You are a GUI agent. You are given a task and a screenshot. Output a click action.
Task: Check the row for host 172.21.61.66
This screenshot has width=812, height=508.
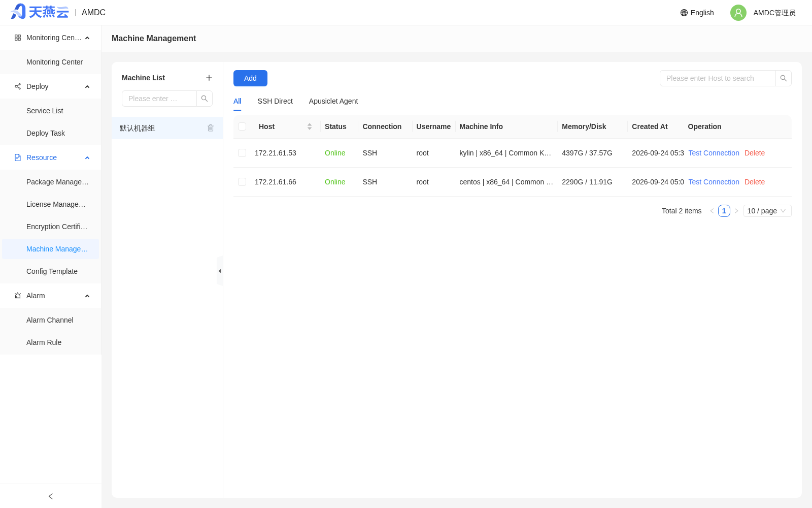[242, 182]
